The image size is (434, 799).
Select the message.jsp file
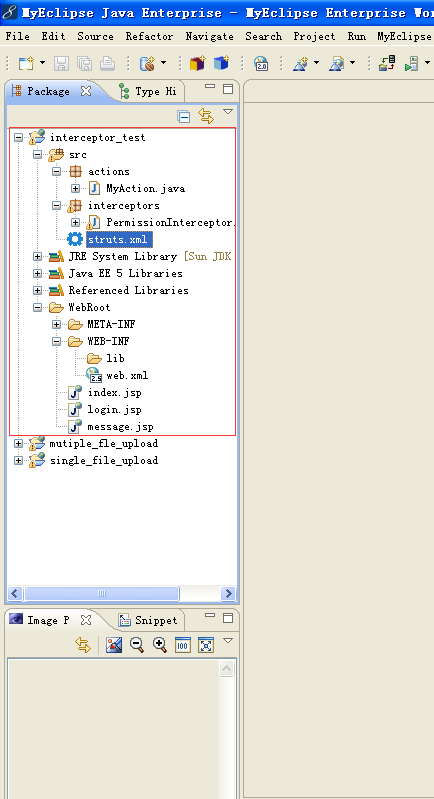point(121,427)
